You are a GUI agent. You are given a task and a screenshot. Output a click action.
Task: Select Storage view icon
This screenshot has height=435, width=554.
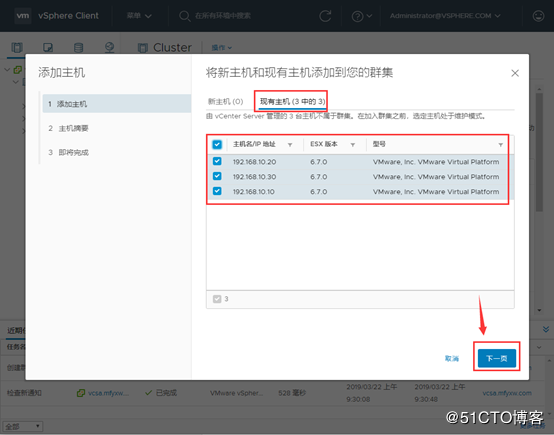point(78,47)
